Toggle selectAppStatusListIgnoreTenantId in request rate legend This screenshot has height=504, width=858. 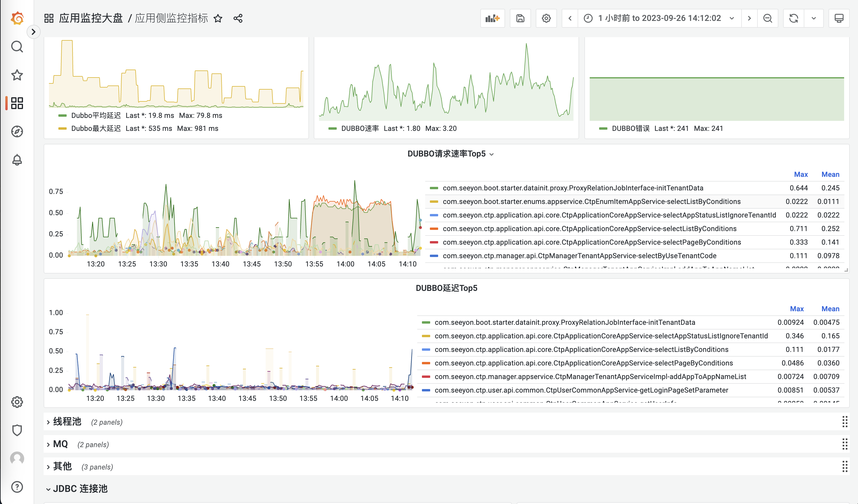[609, 215]
